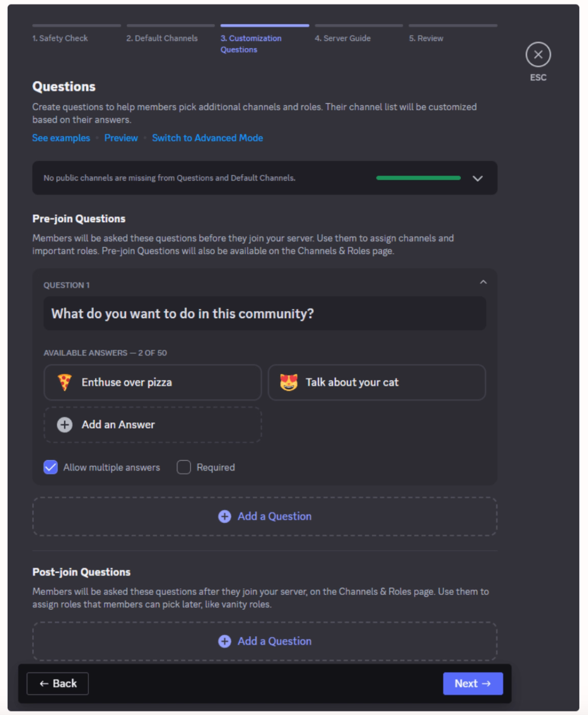Click the Questions page heading
This screenshot has width=588, height=715.
pos(64,86)
